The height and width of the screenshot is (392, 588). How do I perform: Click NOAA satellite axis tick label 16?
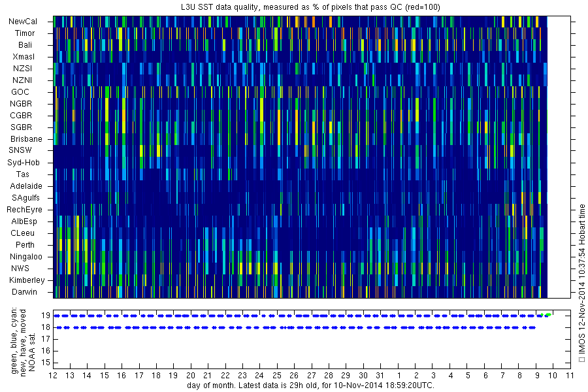coord(46,351)
